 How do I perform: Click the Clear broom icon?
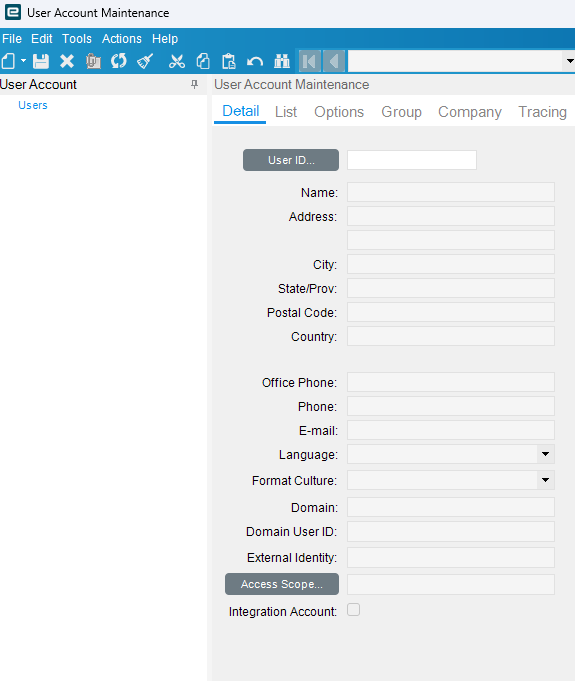point(145,61)
